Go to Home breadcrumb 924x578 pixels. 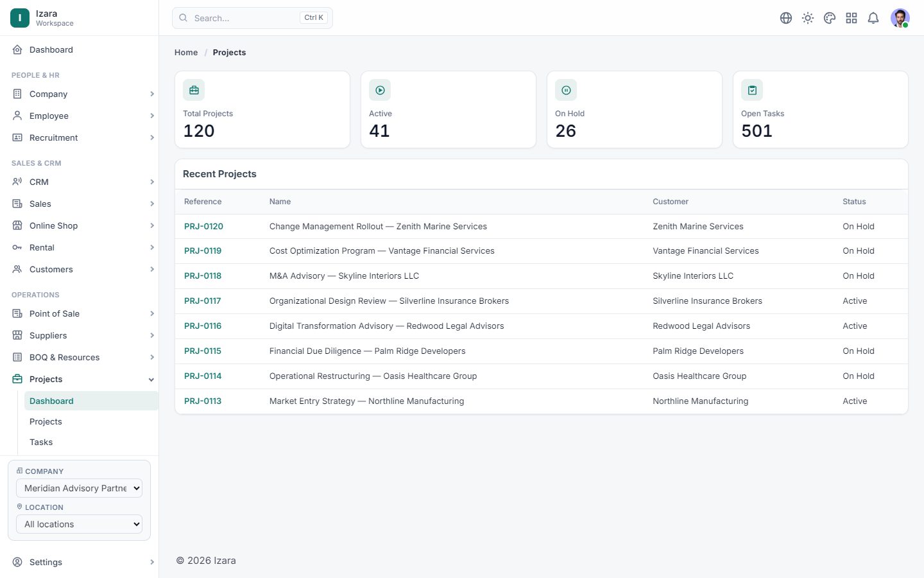(x=186, y=53)
